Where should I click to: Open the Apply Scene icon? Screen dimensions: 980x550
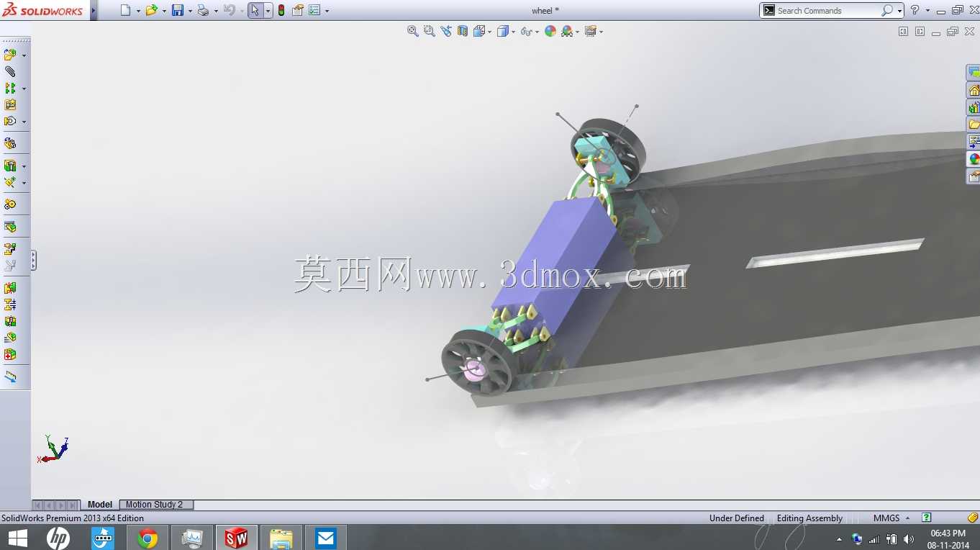click(x=567, y=31)
